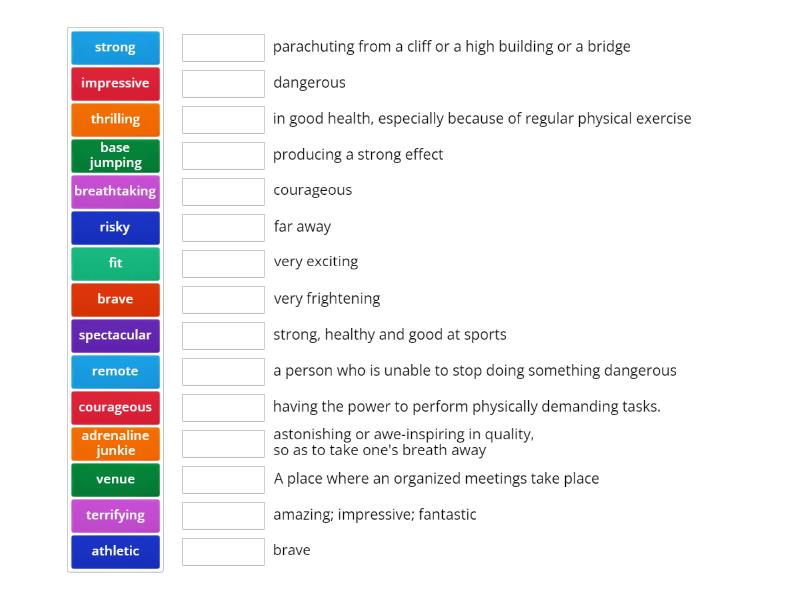
Task: Click the blue 'athletic' word tile
Action: coord(115,551)
